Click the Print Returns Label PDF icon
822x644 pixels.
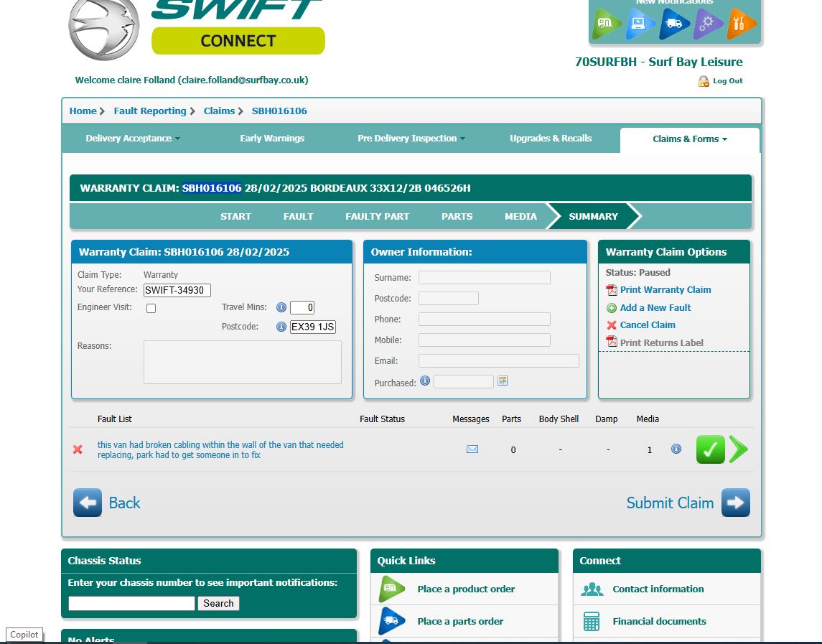point(611,342)
